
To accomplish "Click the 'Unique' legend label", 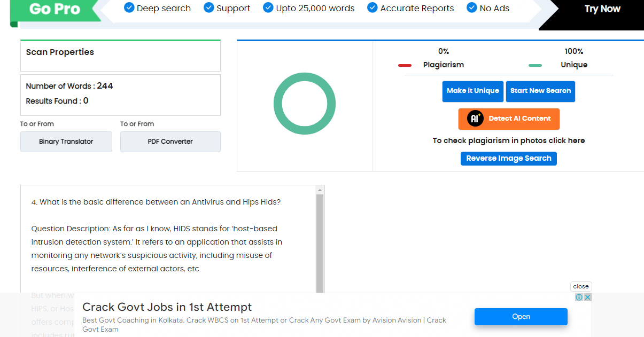I will (574, 65).
